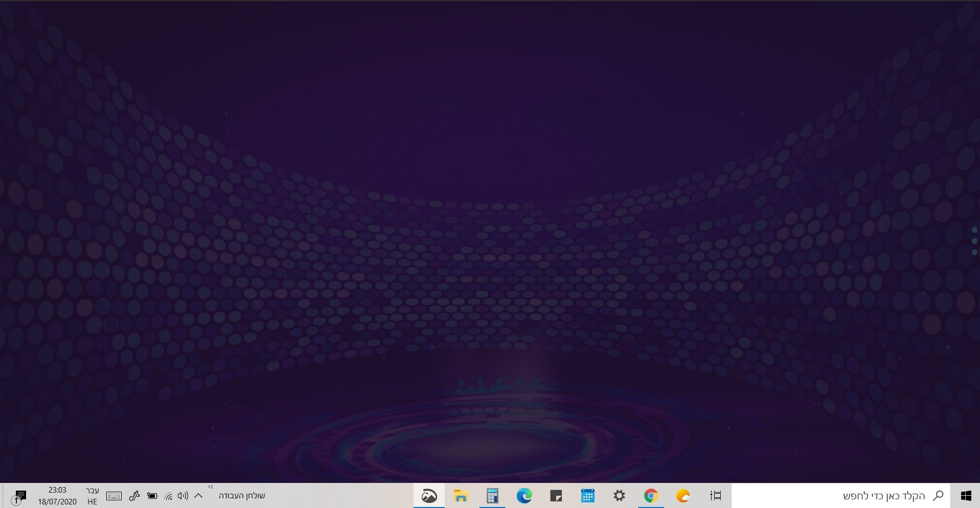Open the Sticky Notes taskbar icon
Screen dimensions: 980x508
(x=556, y=495)
